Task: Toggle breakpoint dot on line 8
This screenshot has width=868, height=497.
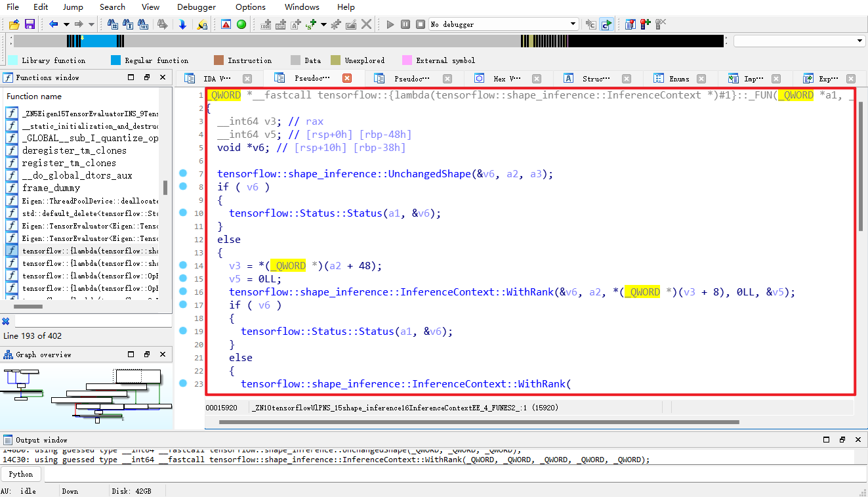Action: point(183,187)
